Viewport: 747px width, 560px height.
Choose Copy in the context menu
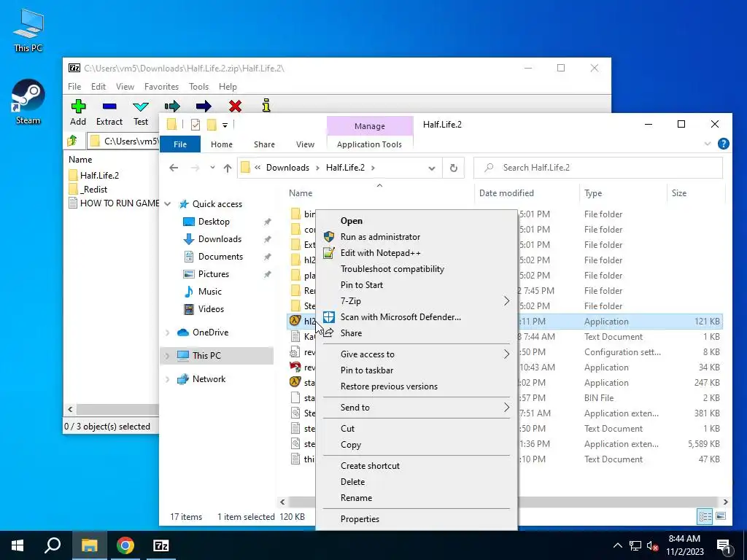click(417, 445)
